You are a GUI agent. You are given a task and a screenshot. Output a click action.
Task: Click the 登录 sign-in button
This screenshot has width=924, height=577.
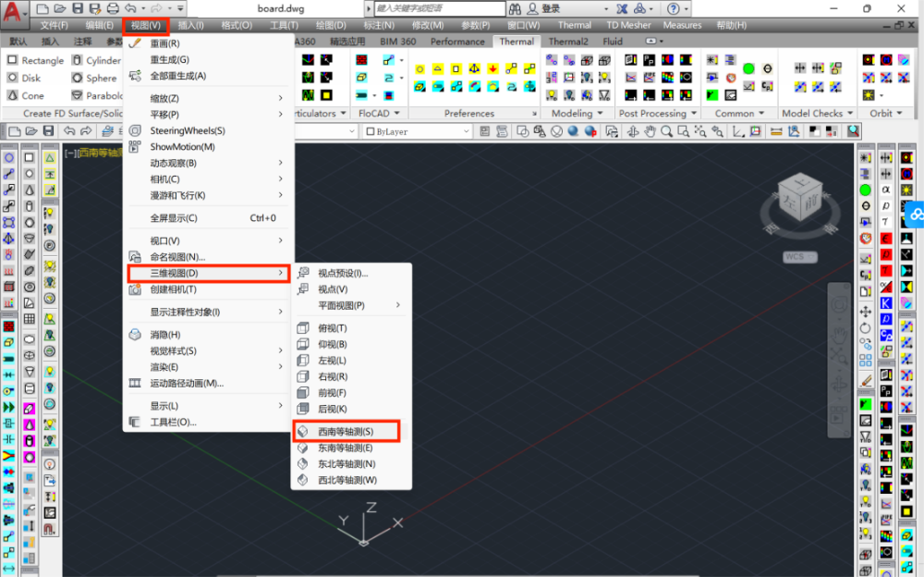click(543, 8)
